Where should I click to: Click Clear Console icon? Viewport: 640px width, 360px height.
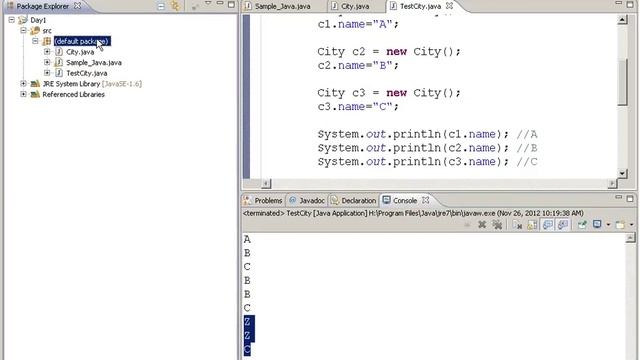(517, 224)
